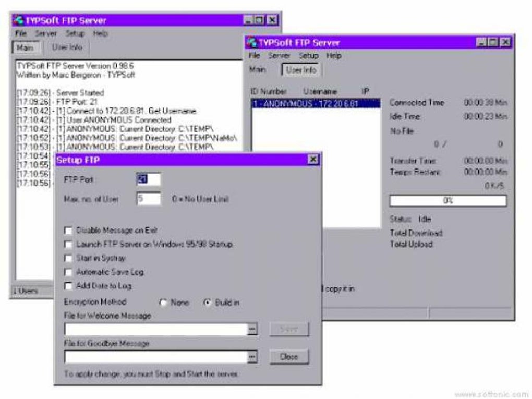Click the C:\TEMP\NaMo\ directory log line
The image size is (532, 399).
click(127, 138)
